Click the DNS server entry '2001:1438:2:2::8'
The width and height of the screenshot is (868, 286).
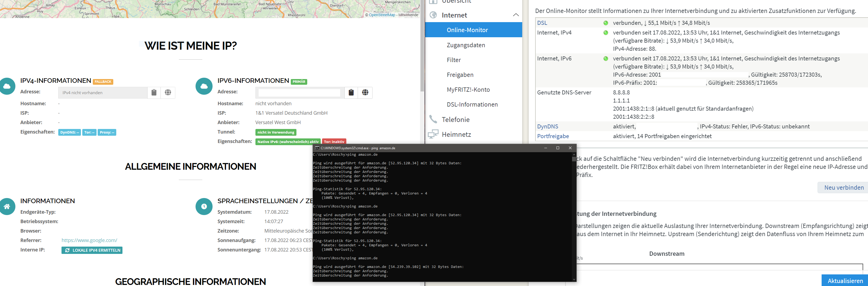634,117
